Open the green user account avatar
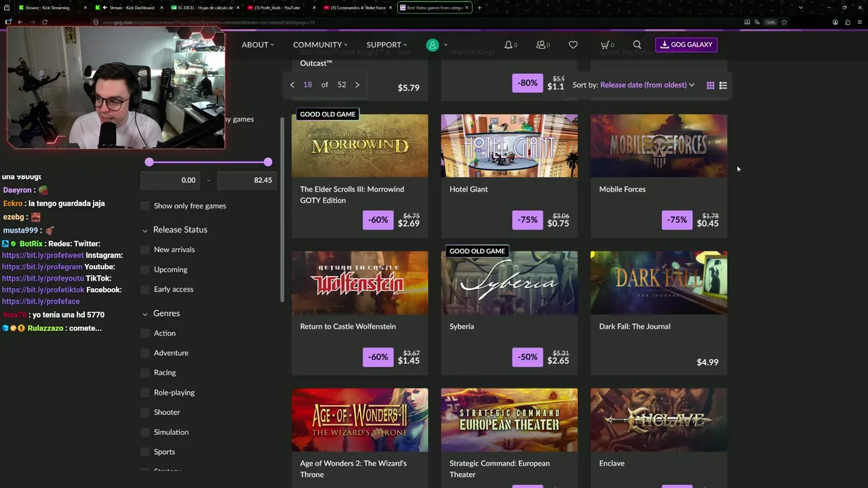The image size is (868, 488). point(432,45)
